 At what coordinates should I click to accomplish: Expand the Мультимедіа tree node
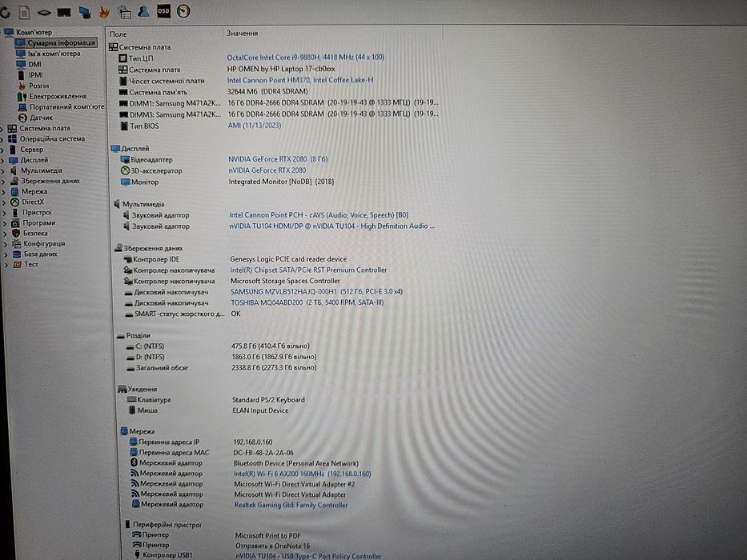pos(3,170)
